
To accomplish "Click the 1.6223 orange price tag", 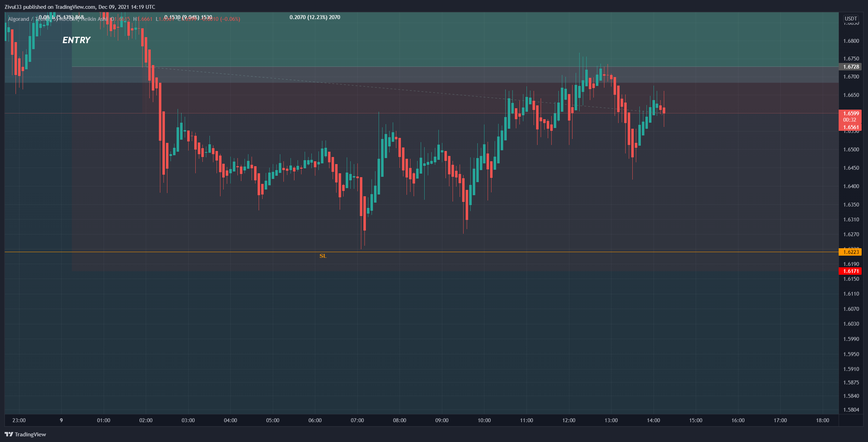I will click(850, 252).
